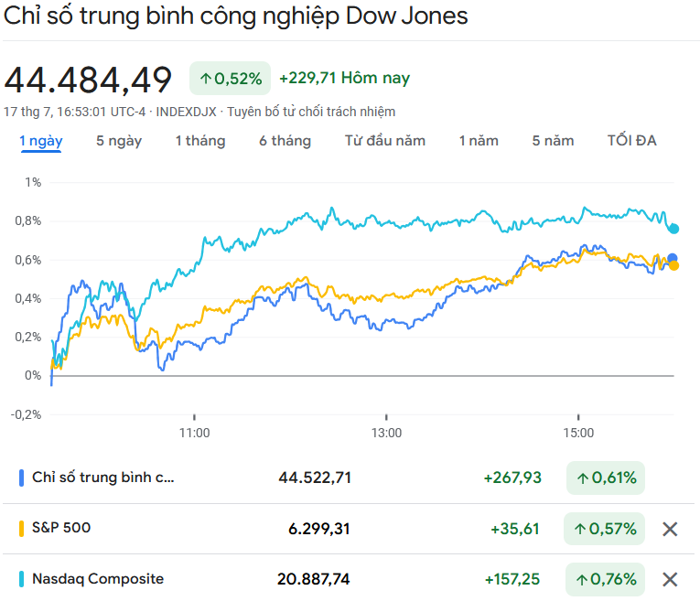700x601 pixels.
Task: Show the 6 tháng chart range
Action: pos(285,141)
